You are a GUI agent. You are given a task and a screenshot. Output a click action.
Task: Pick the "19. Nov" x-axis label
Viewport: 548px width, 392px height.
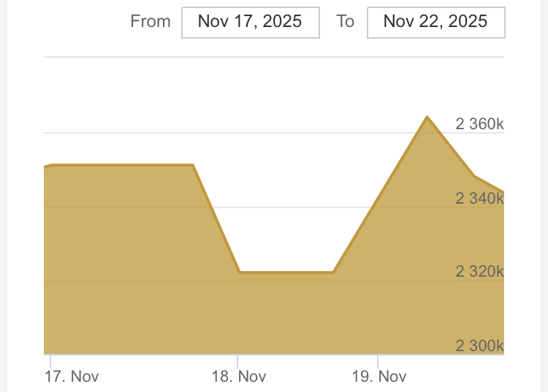tap(378, 377)
